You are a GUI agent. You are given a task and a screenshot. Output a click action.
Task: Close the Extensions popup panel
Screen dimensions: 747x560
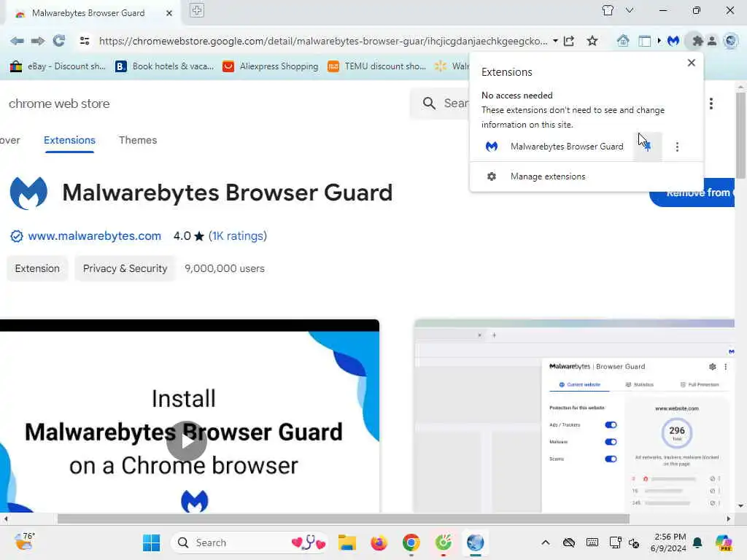pos(692,63)
